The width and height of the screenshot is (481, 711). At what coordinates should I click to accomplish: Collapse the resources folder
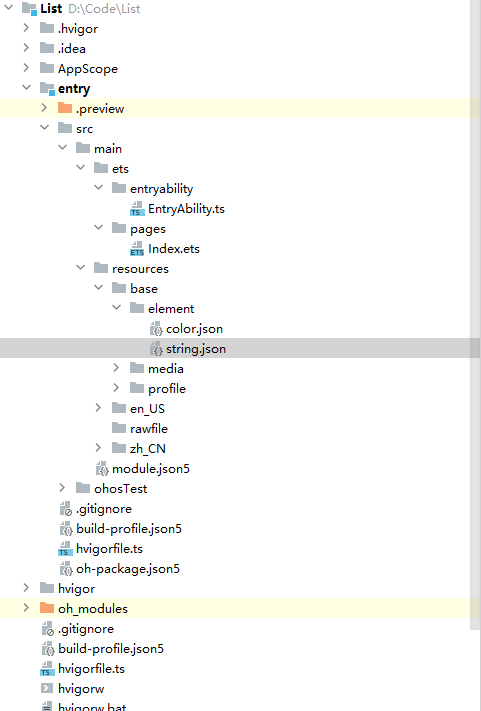pos(81,268)
